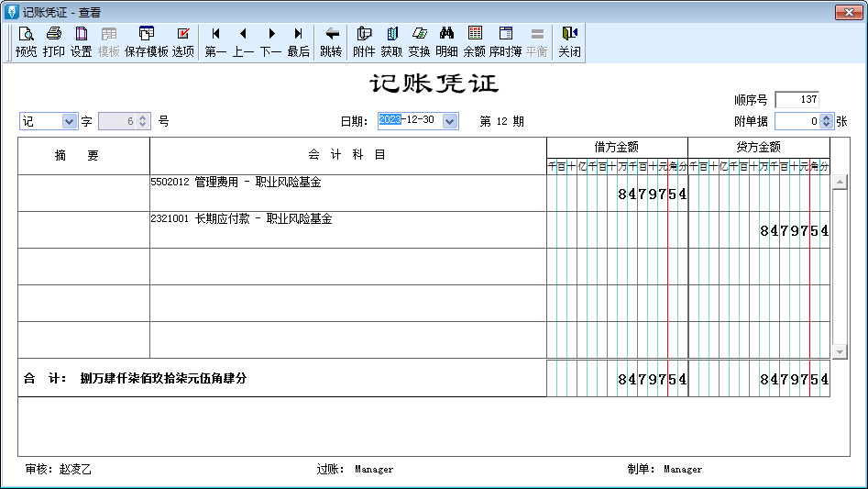The height and width of the screenshot is (489, 868).
Task: Click the 预览 (Preview) toolbar icon
Action: (26, 41)
